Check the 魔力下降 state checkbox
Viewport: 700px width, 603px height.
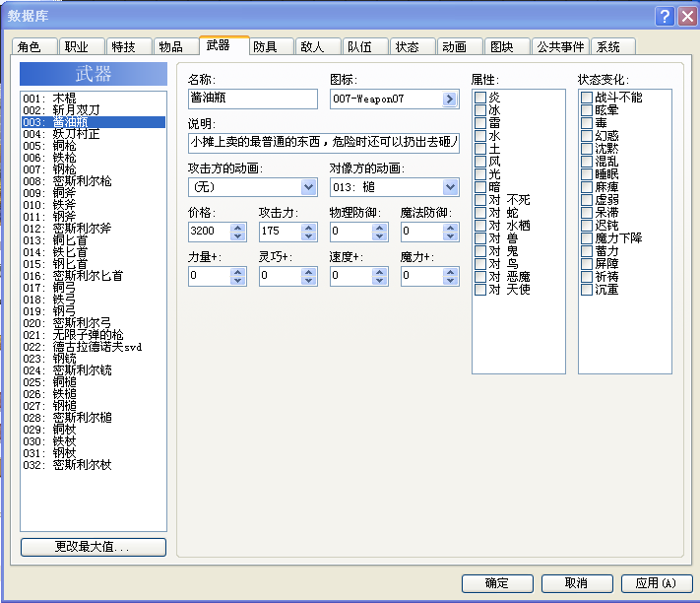tap(587, 238)
